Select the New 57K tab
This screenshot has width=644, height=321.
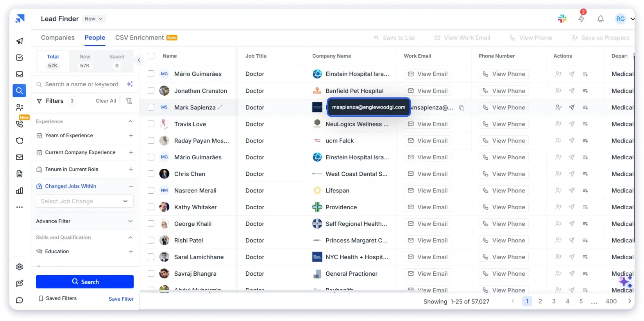(x=85, y=61)
